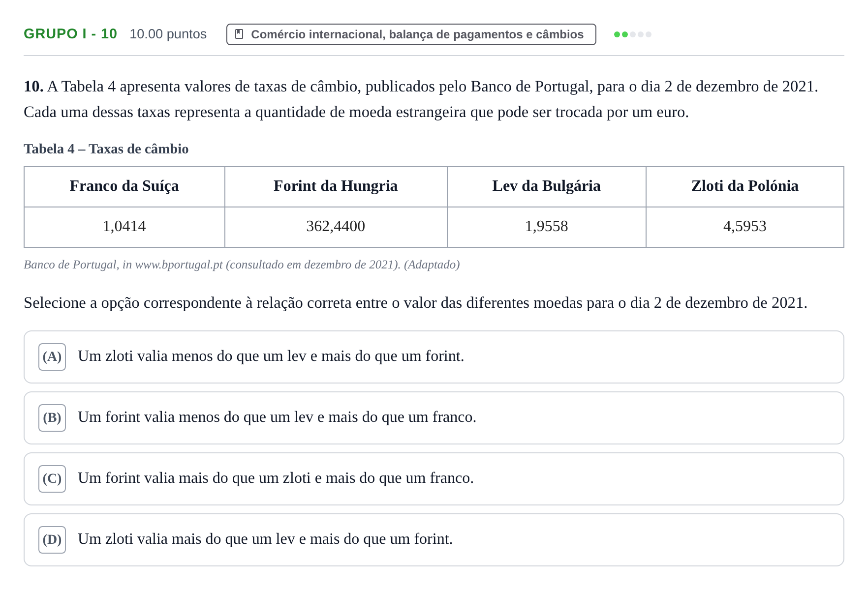Select option letter (A) badge
The height and width of the screenshot is (591, 868).
pyautogui.click(x=52, y=357)
